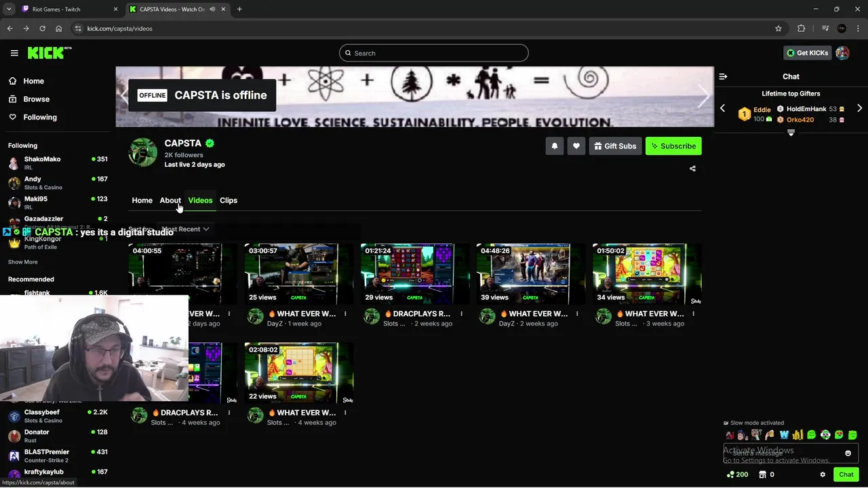Open the 02:08:02 video thumbnail
This screenshot has height=488, width=868.
299,373
